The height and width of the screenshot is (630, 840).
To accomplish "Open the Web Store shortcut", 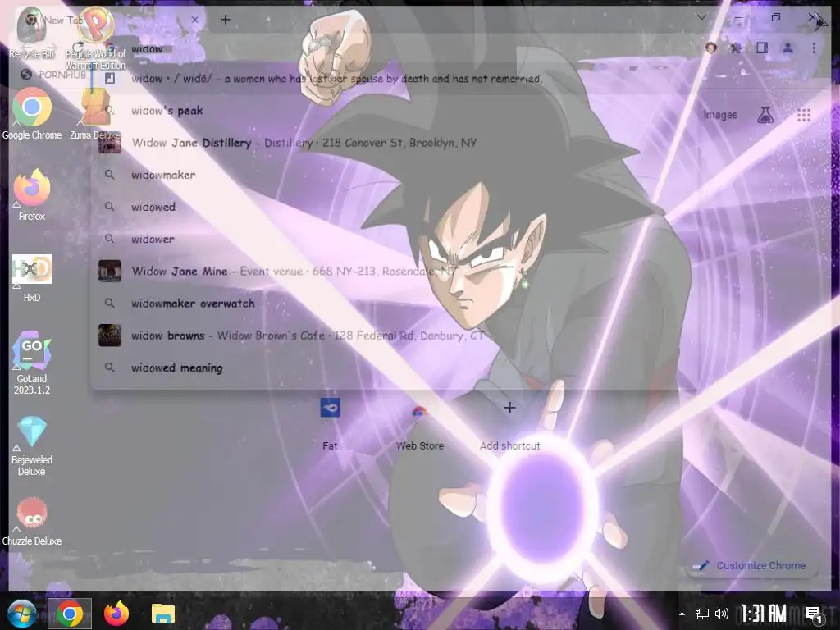I will click(420, 424).
